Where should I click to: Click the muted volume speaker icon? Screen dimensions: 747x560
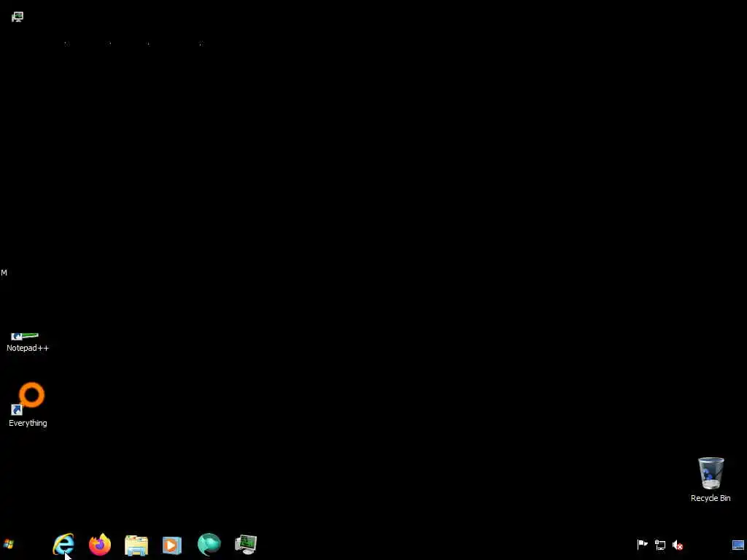(678, 545)
